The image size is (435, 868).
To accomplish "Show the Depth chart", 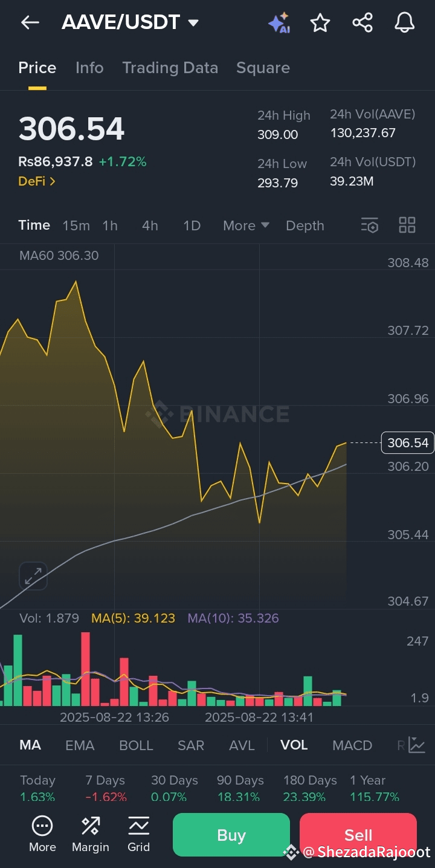I will tap(305, 225).
